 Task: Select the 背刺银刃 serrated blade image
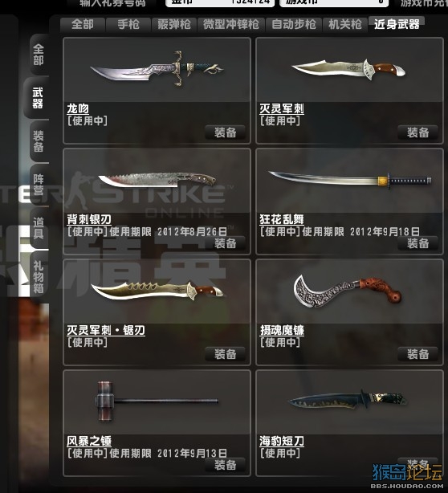tap(157, 181)
